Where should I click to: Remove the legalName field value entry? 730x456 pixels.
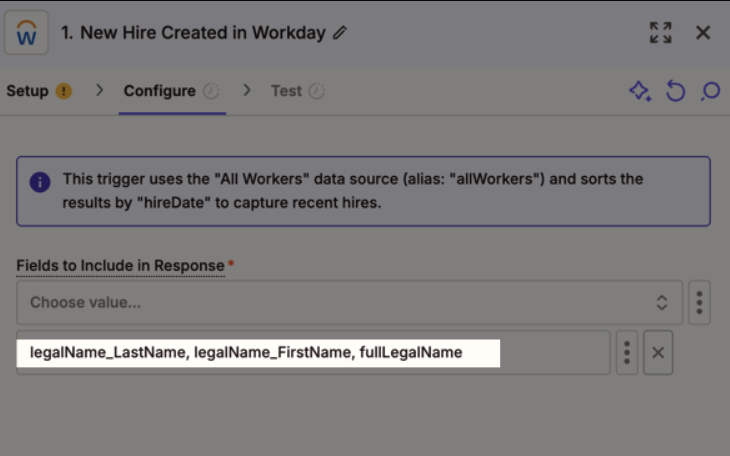658,352
